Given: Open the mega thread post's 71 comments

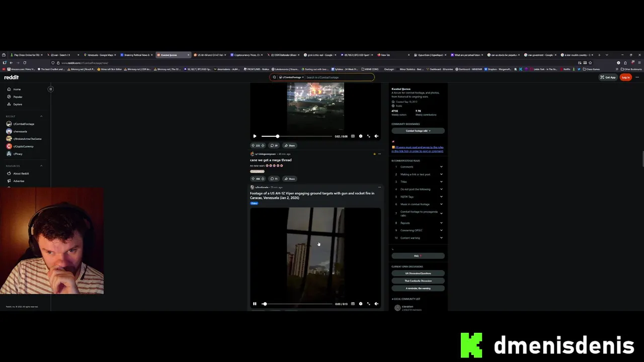Looking at the screenshot, I should coord(274,178).
